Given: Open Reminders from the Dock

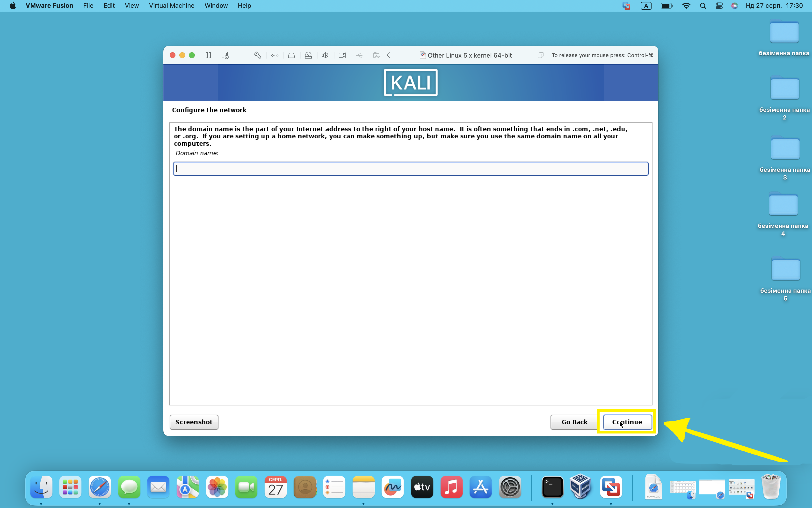Looking at the screenshot, I should point(334,487).
